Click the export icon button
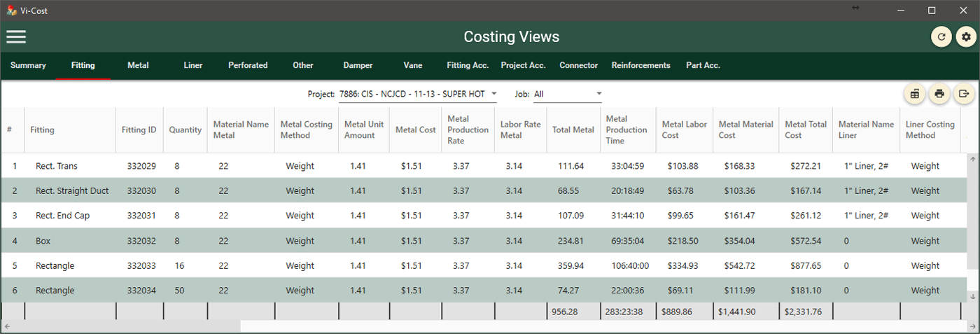980x334 pixels. pos(964,94)
